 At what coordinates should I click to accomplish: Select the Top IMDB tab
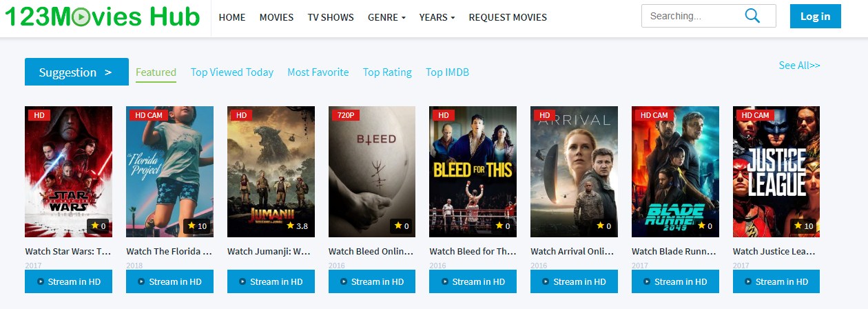(x=447, y=72)
